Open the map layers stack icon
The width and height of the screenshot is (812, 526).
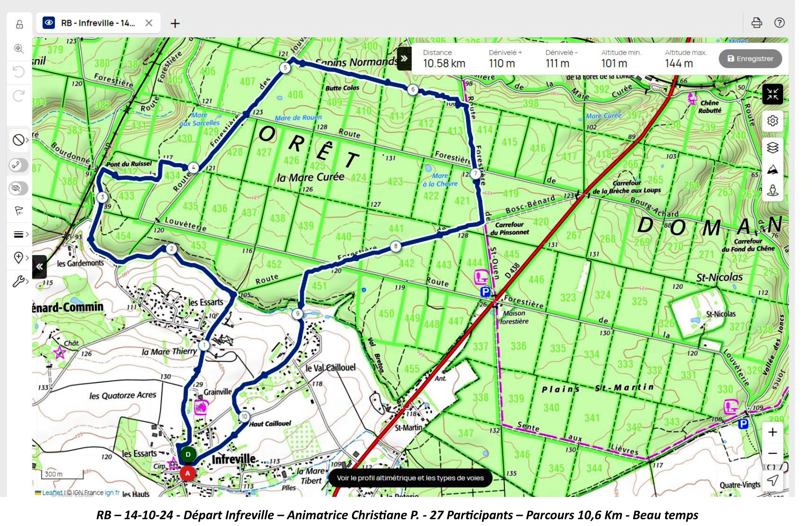(x=772, y=148)
